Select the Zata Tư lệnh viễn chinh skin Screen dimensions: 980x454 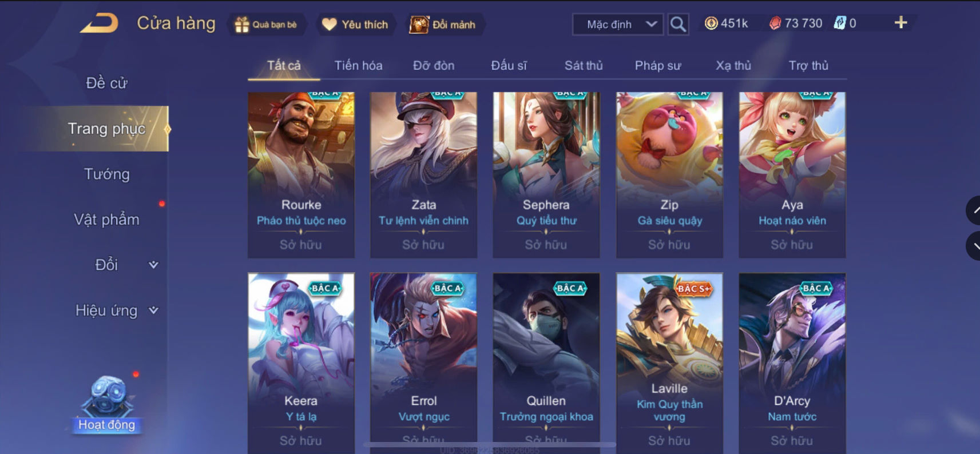(423, 174)
